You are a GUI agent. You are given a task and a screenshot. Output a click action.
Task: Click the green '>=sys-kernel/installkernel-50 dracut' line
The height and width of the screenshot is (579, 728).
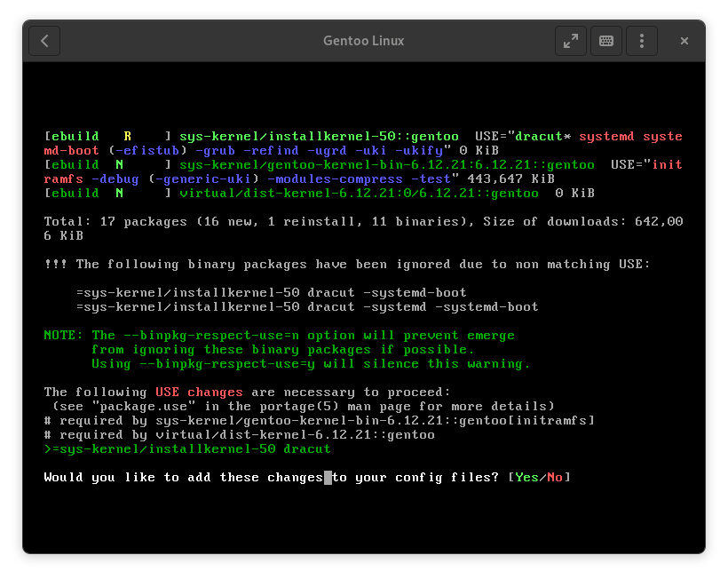click(x=187, y=449)
